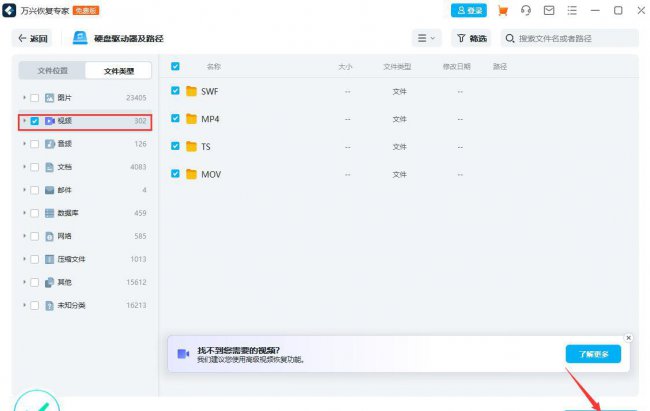650x411 pixels.
Task: Click the 未知分类 unknown file icon
Action: pyautogui.click(x=50, y=306)
